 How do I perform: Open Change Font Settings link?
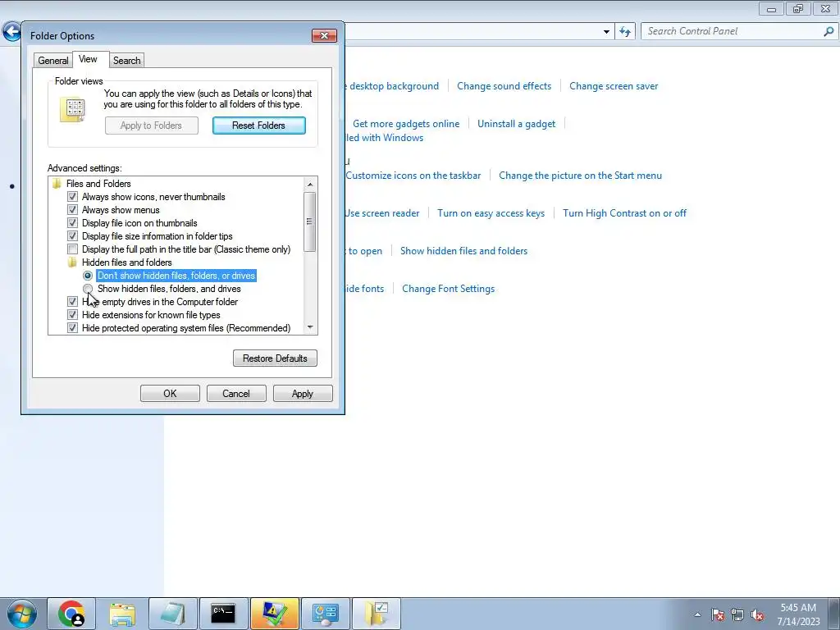(x=449, y=289)
